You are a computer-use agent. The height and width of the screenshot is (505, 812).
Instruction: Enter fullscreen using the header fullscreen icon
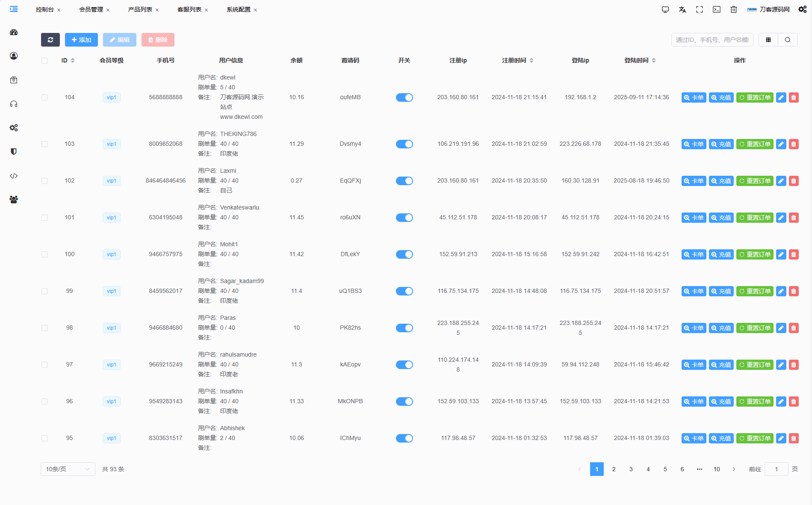[700, 9]
